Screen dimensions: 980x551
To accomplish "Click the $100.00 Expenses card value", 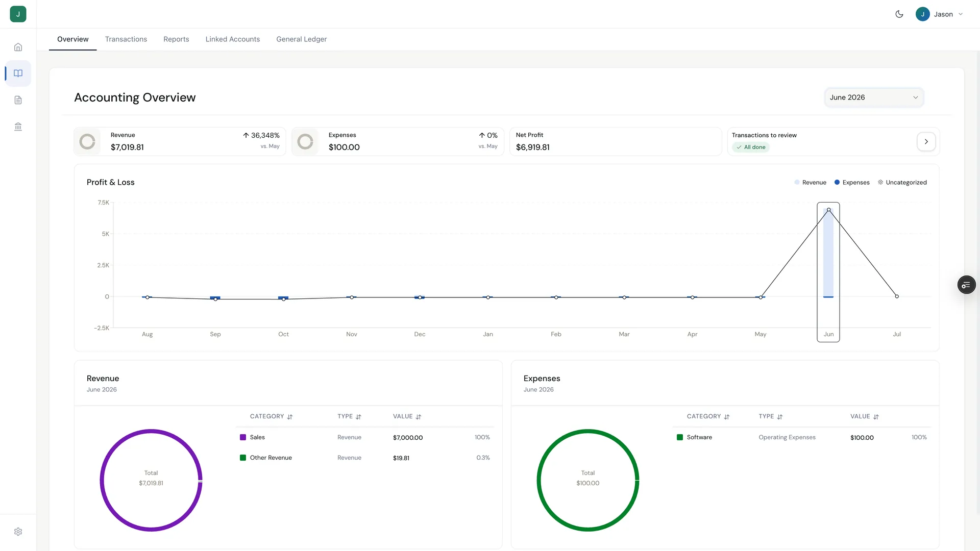I will tap(344, 147).
